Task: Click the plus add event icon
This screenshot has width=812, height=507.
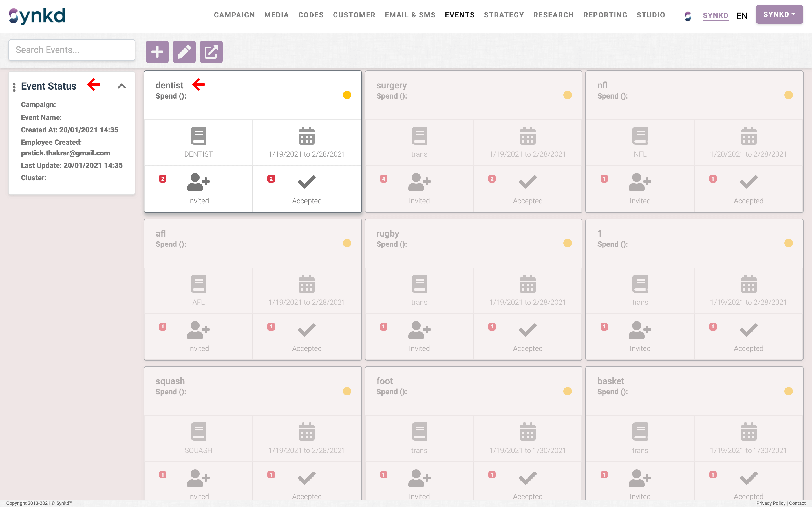Action: click(x=157, y=52)
